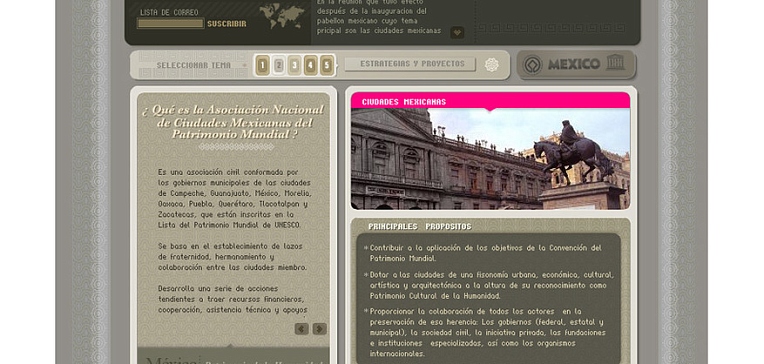Click the Lista de Correo email field
The image size is (764, 364).
tap(171, 23)
